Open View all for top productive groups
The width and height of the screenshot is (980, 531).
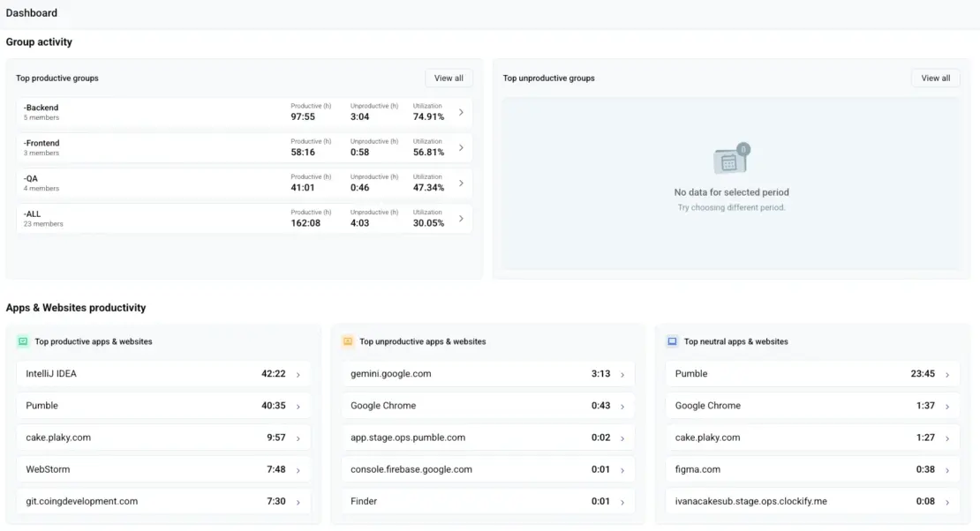point(449,79)
